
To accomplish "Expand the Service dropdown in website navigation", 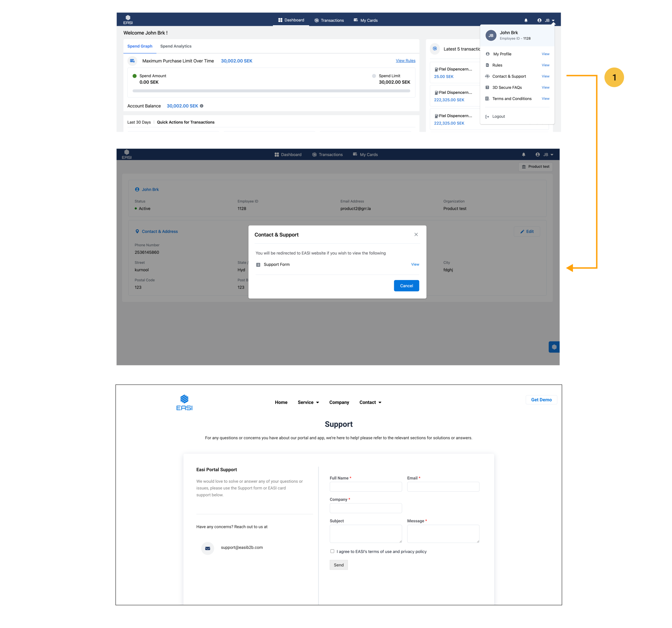I will [308, 402].
